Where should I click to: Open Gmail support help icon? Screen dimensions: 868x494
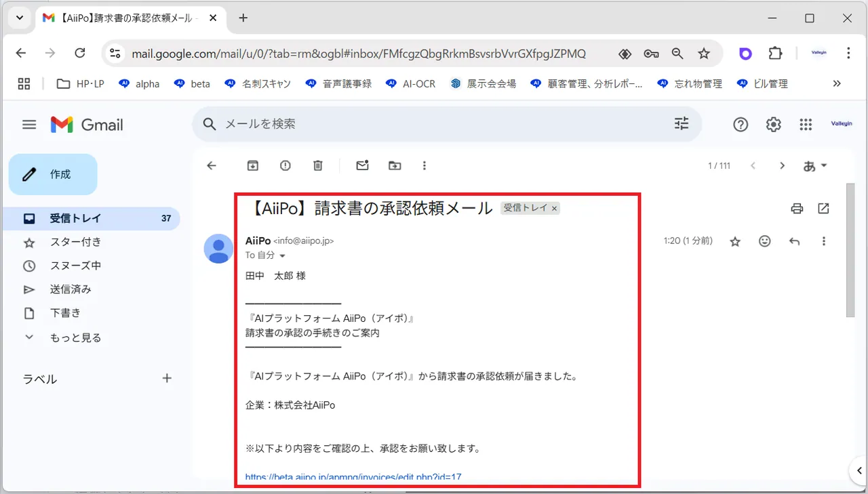(x=741, y=125)
